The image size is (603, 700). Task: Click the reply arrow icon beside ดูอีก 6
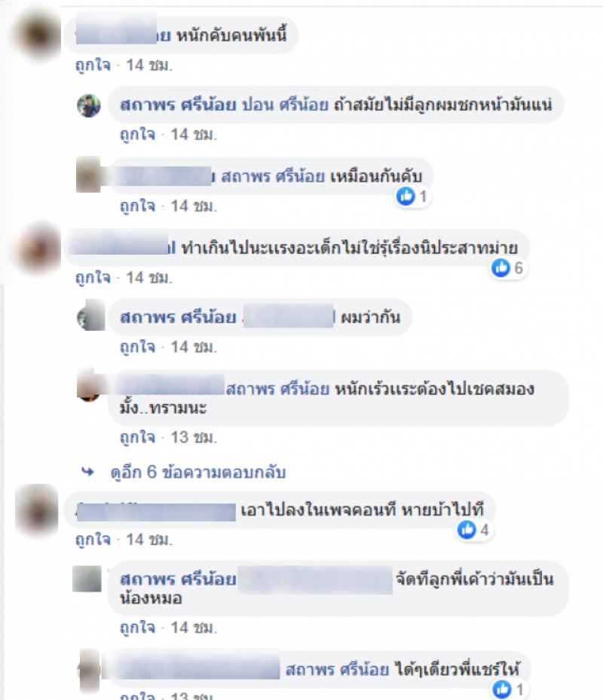(88, 472)
